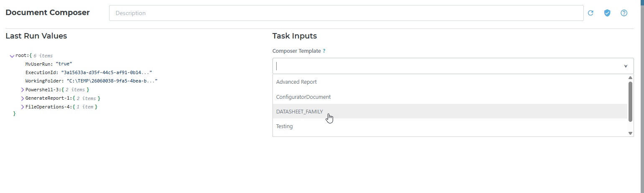The image size is (644, 193).
Task: Click the dropdown list scroll down arrow
Action: coord(630,133)
